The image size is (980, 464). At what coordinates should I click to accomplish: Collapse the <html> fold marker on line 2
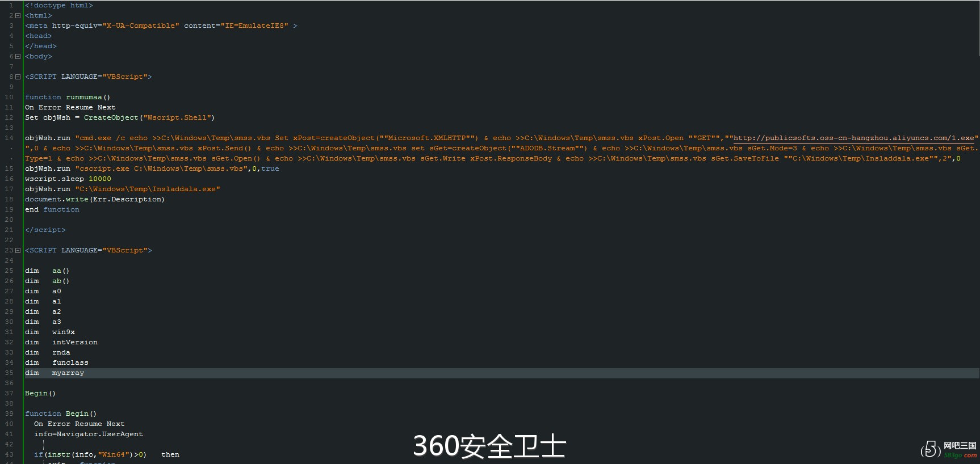point(18,15)
